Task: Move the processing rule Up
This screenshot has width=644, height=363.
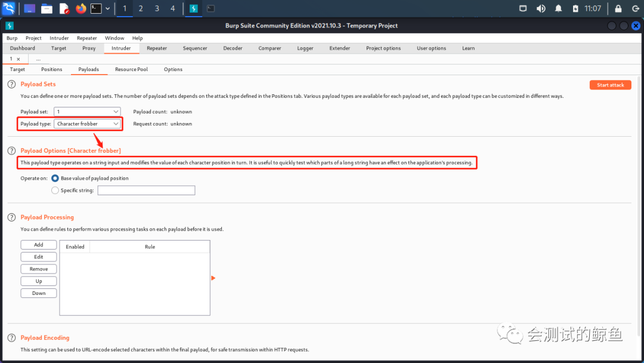Action: point(39,281)
